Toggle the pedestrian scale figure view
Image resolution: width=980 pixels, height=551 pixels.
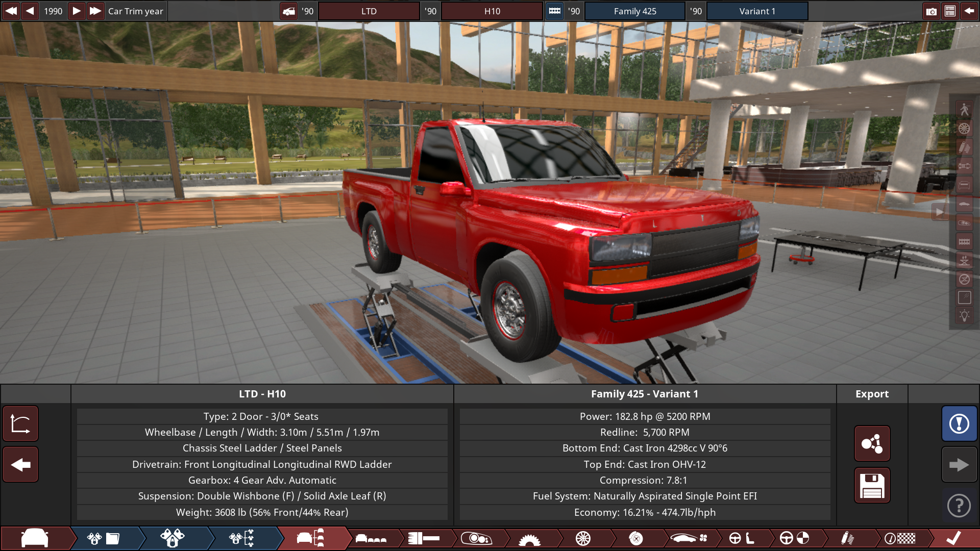[x=964, y=109]
